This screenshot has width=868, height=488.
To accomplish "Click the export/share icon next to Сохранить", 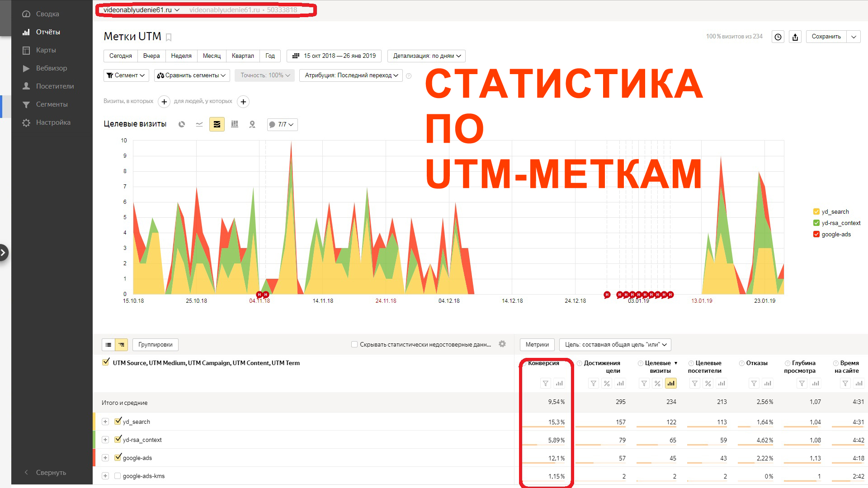I will (x=795, y=37).
